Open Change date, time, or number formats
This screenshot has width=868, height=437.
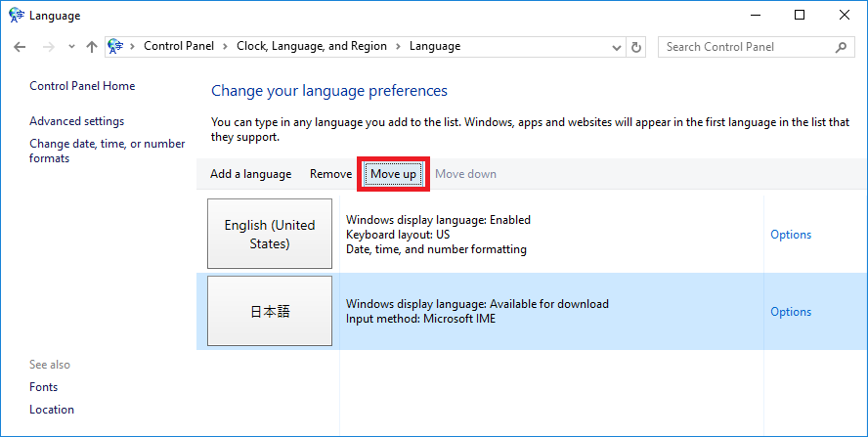tap(107, 151)
